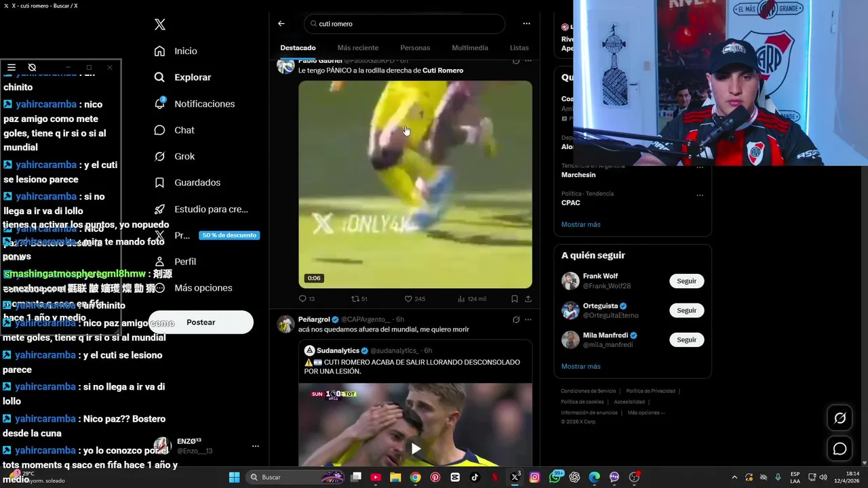
Task: Share the Pablo Gabriel post
Action: tap(528, 299)
